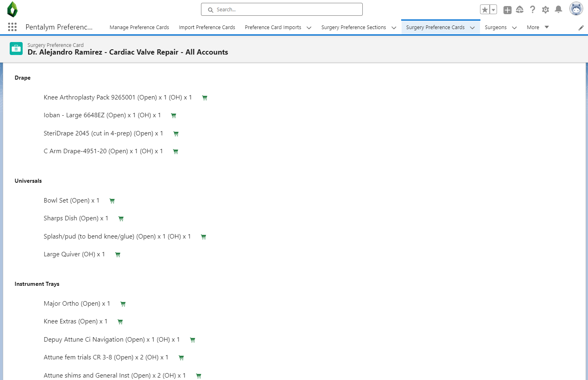
Task: Click cart icon beside Ioban - Large 6648EZ
Action: (x=173, y=116)
